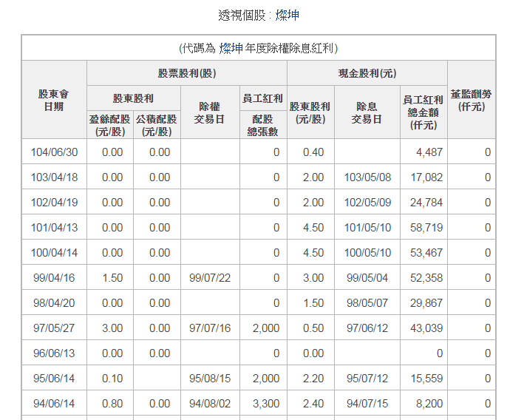Select the 104/06/30 shareholder meeting date
This screenshot has width=507, height=420.
[55, 152]
